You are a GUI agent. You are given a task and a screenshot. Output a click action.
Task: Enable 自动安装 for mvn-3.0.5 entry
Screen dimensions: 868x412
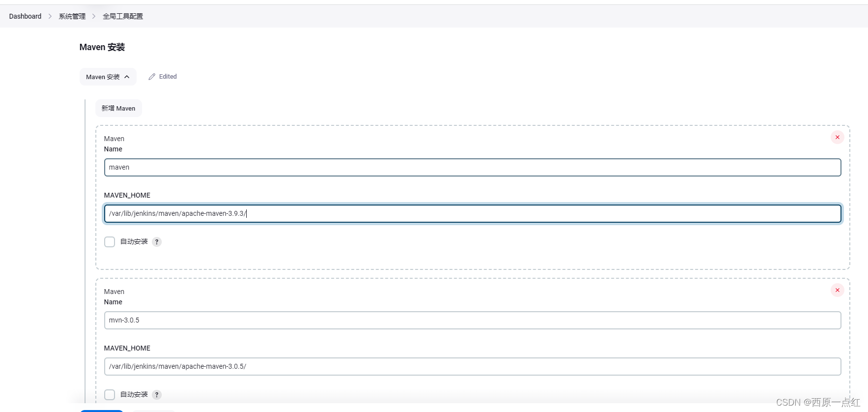tap(110, 395)
